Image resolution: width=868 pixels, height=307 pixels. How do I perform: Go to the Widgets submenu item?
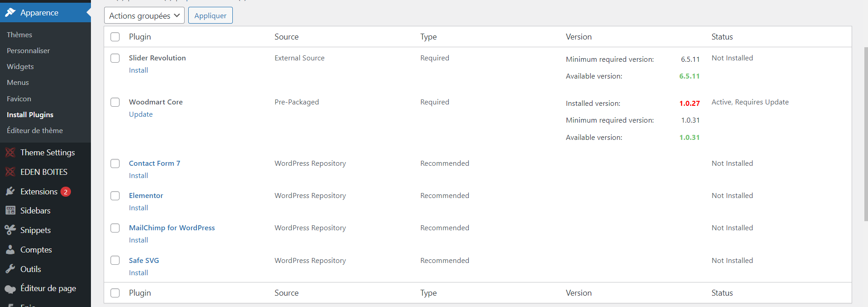click(20, 66)
